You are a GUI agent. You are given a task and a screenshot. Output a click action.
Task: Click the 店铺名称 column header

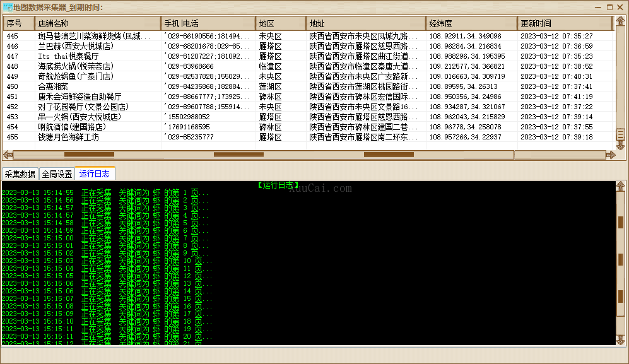click(x=98, y=23)
